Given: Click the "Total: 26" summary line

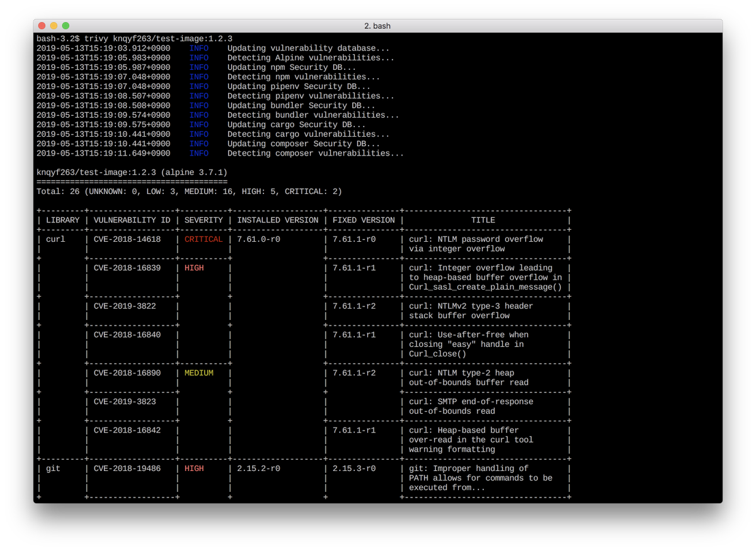Looking at the screenshot, I should point(189,191).
